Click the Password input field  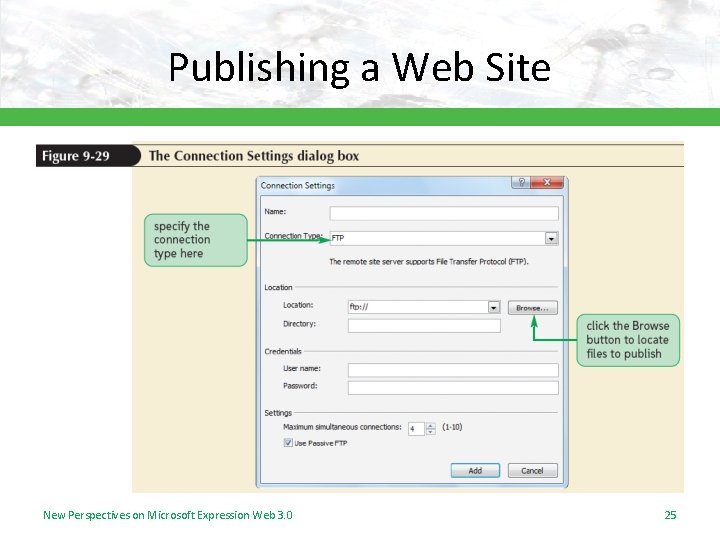pos(453,388)
